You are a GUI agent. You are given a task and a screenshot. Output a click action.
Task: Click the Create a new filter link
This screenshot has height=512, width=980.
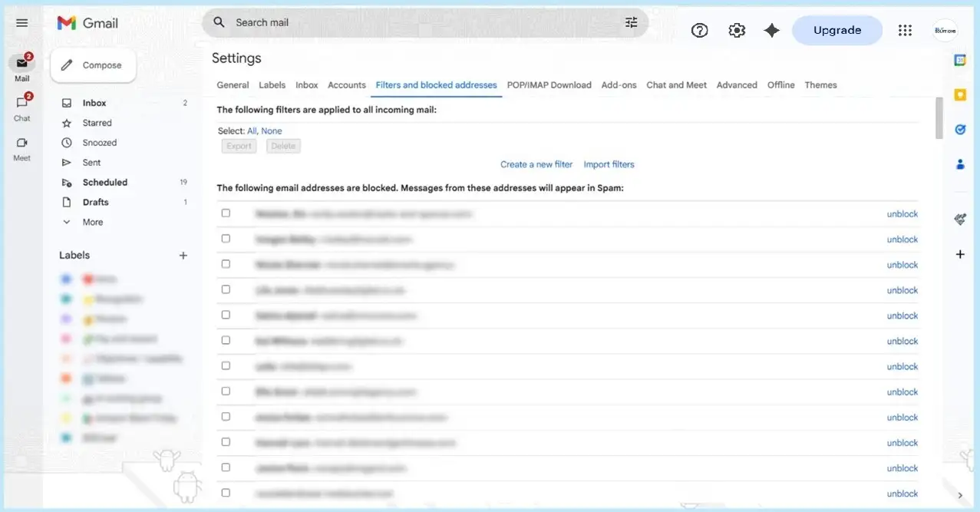click(x=536, y=164)
